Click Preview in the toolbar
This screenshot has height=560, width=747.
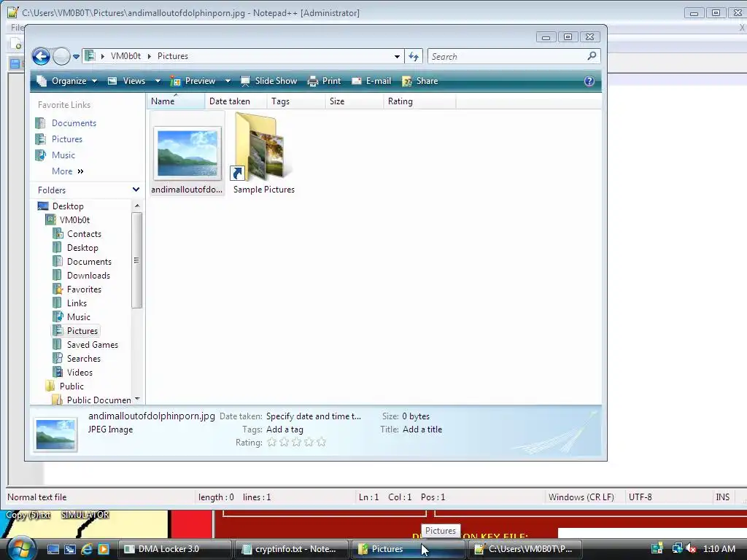point(193,81)
